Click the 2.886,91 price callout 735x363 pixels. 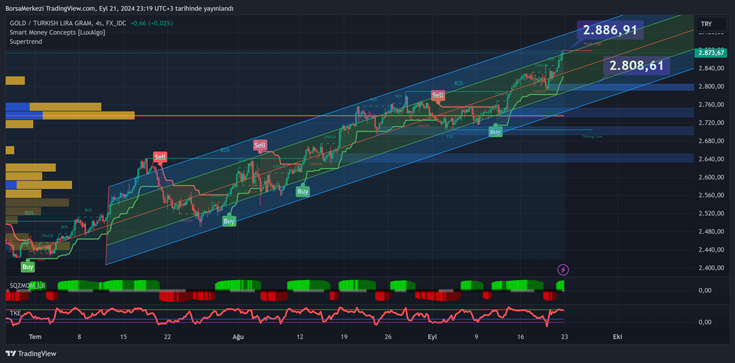pyautogui.click(x=610, y=30)
